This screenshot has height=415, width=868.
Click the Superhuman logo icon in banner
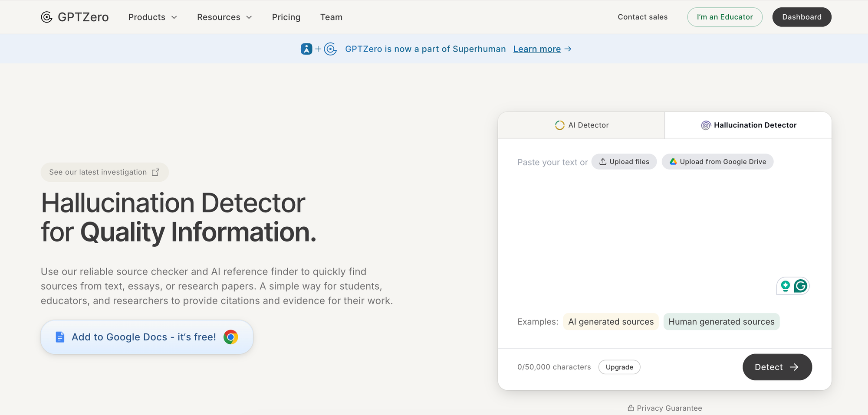306,49
